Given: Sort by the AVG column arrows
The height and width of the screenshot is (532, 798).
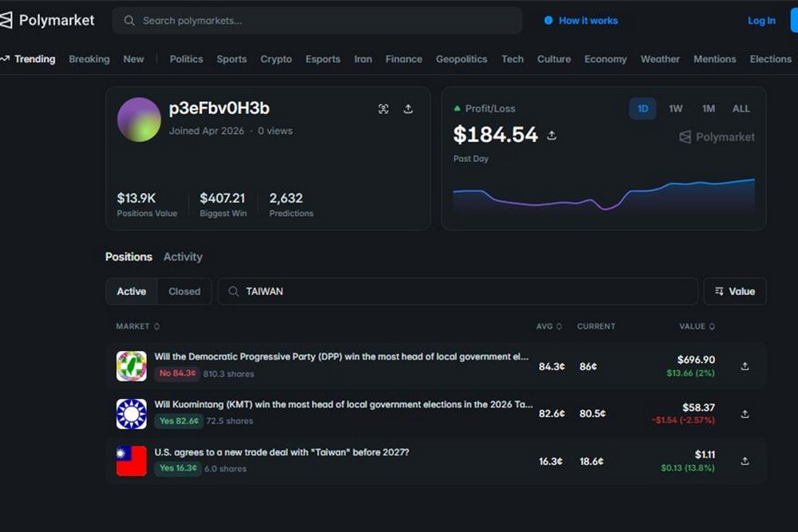Looking at the screenshot, I should 559,326.
